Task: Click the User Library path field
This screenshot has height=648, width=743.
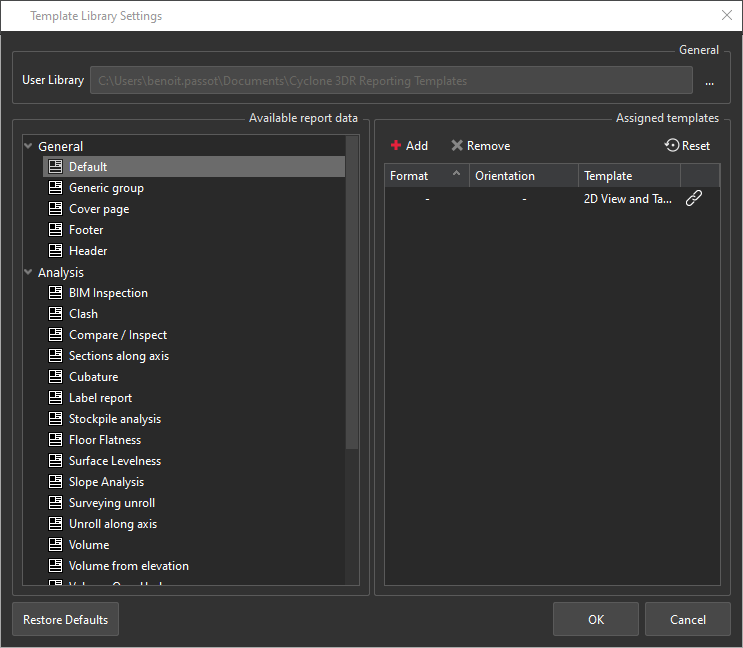Action: (x=391, y=81)
